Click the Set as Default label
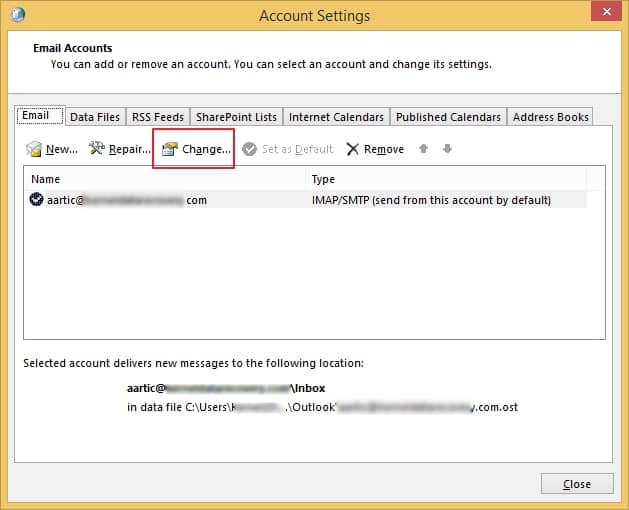 297,149
